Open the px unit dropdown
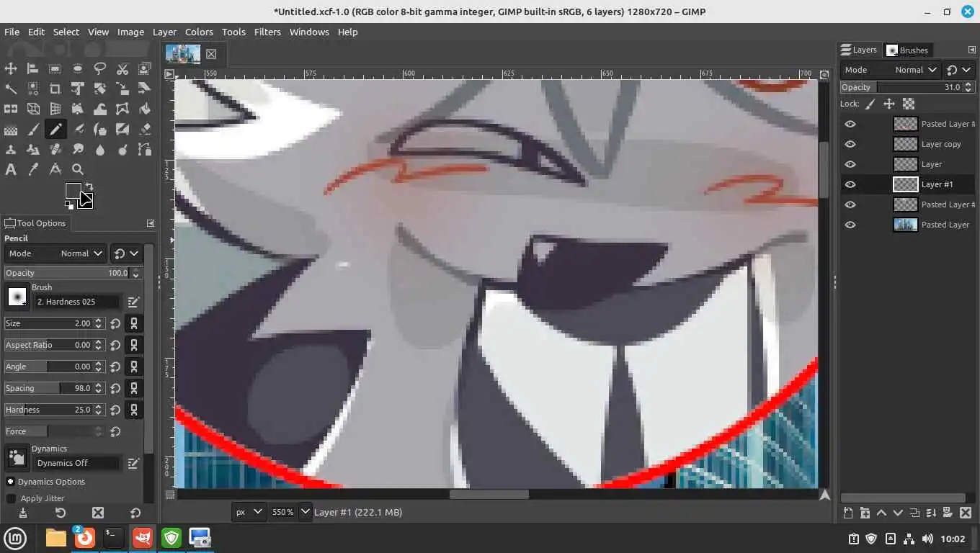 pos(249,512)
